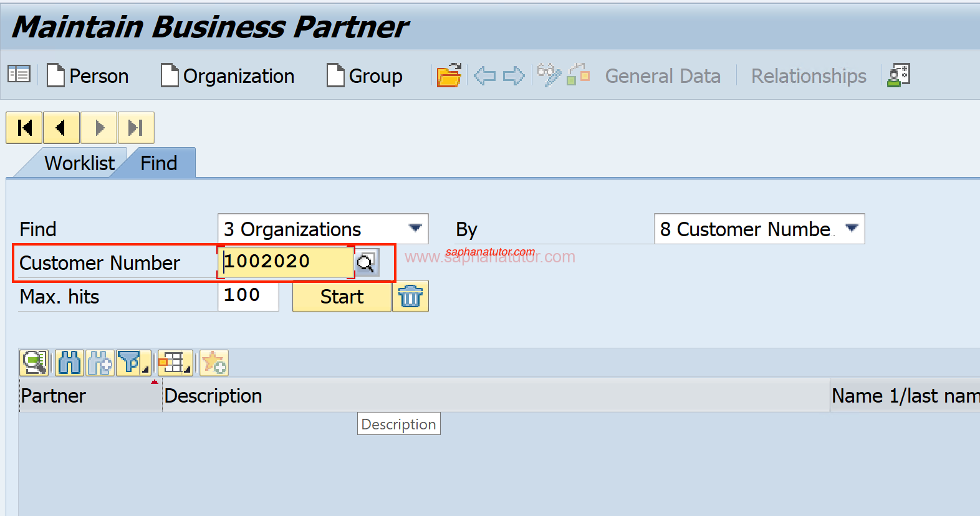
Task: Open the layout selection grid icon
Action: click(175, 363)
